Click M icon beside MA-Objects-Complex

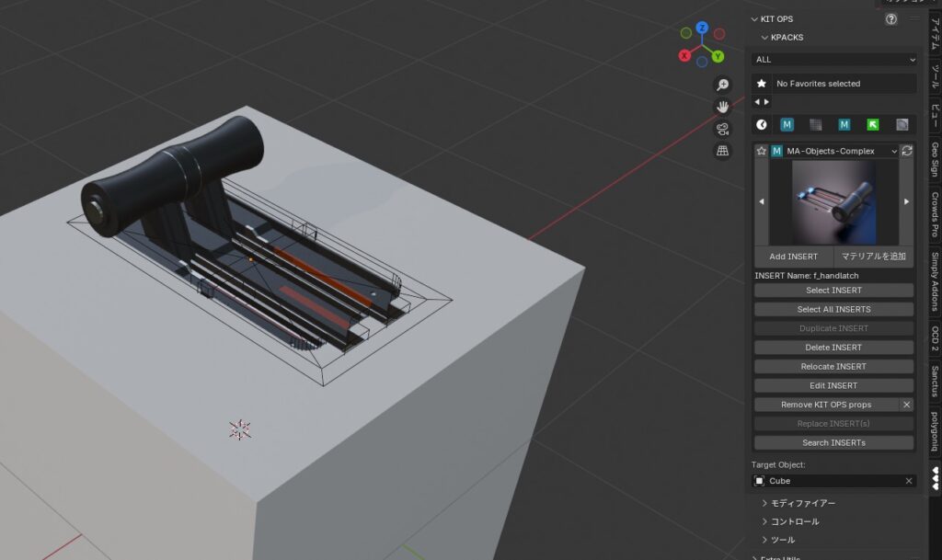pyautogui.click(x=776, y=151)
